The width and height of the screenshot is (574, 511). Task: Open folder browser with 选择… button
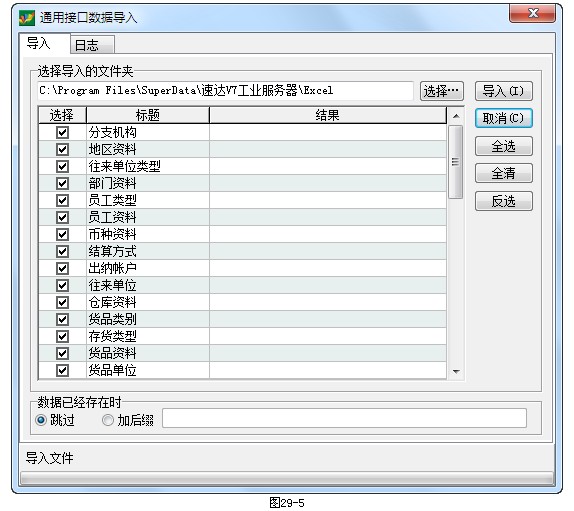tap(441, 91)
